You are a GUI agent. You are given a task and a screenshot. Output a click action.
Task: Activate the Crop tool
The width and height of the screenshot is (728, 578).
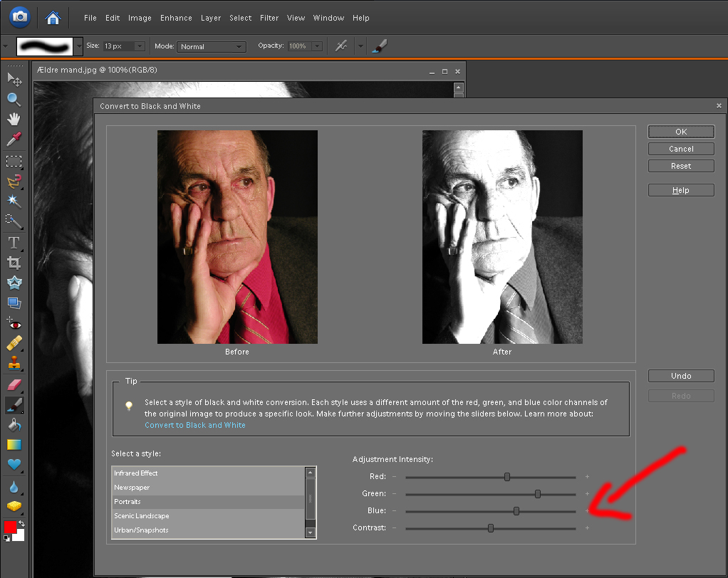(x=14, y=263)
